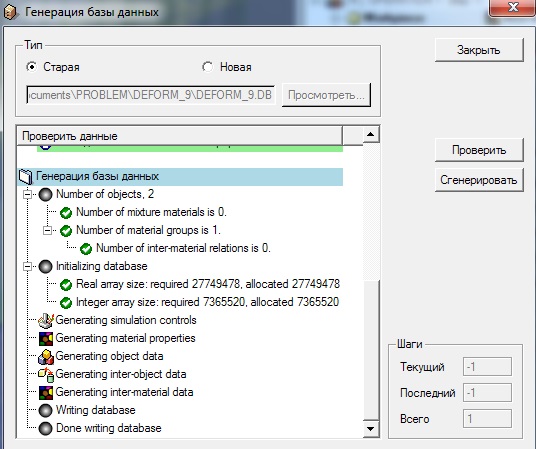Viewport: 536px width, 449px height.
Task: Collapse the Number of objects tree node
Action: click(x=27, y=195)
